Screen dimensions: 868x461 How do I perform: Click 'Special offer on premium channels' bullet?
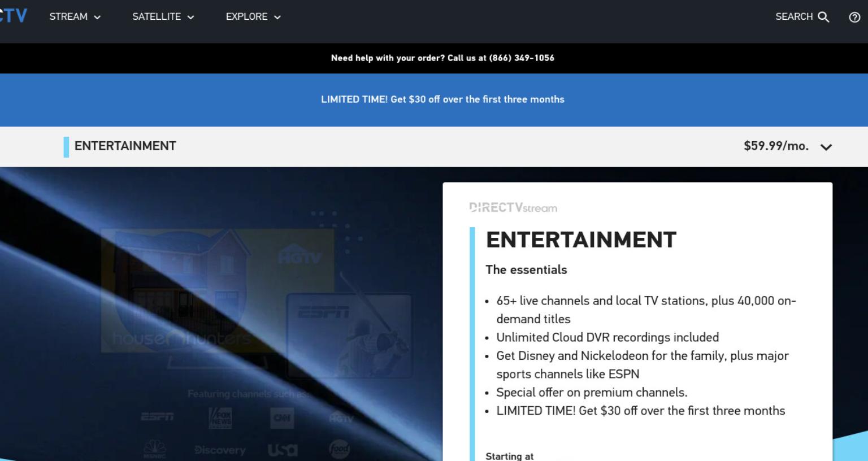[592, 392]
